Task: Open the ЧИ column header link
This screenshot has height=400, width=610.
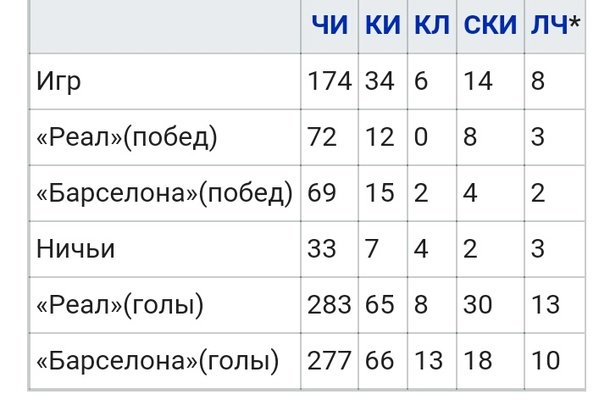Action: click(330, 26)
